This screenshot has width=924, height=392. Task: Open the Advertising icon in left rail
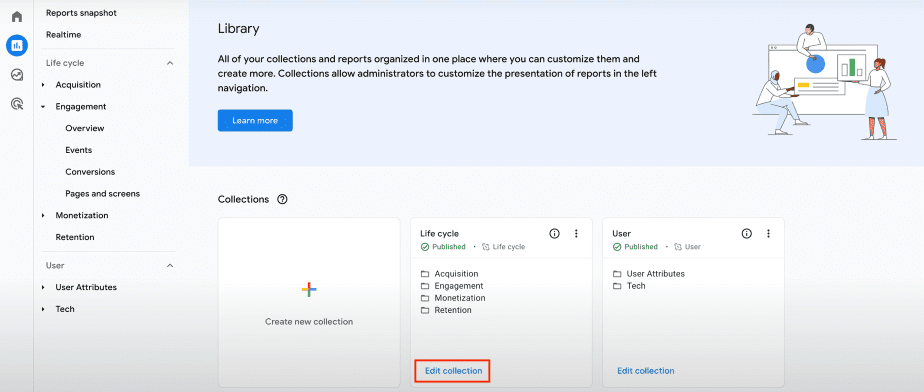[x=17, y=104]
